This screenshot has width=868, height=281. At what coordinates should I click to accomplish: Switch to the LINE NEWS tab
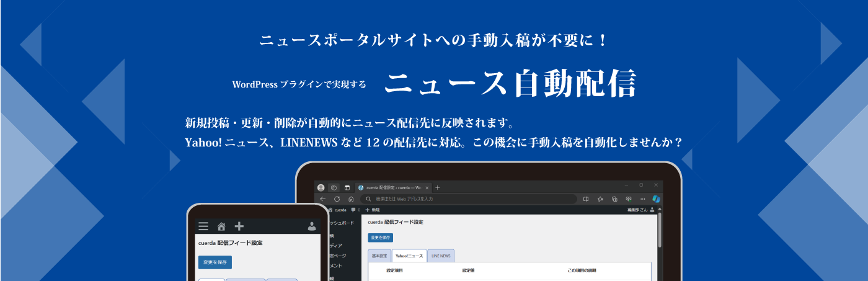point(441,256)
